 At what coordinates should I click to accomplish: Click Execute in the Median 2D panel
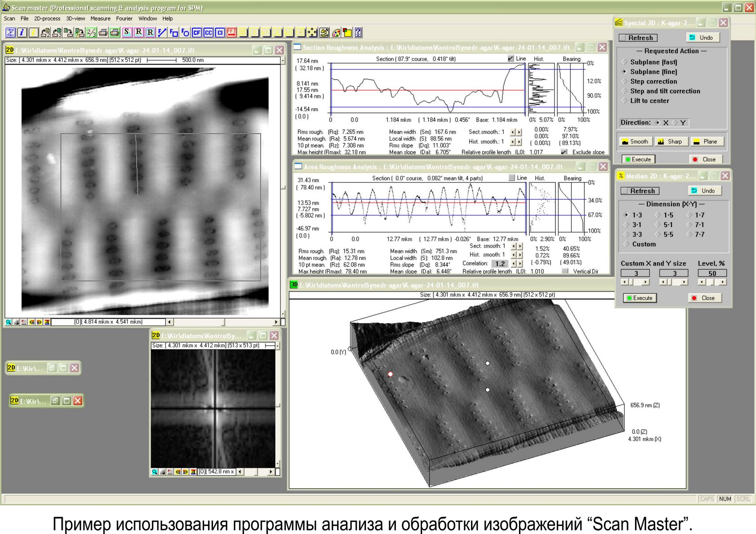pyautogui.click(x=639, y=298)
